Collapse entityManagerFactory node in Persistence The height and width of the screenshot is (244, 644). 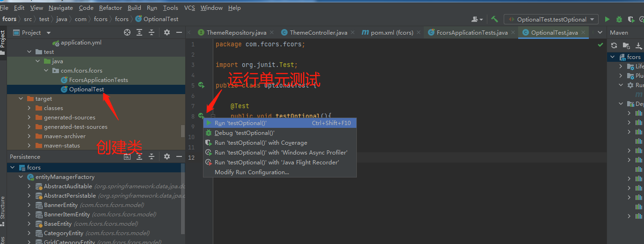(x=21, y=177)
